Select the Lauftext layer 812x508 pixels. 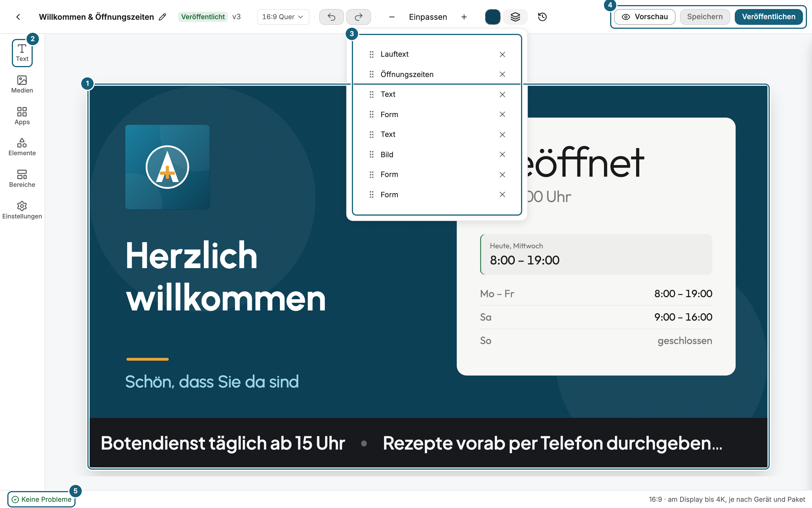pyautogui.click(x=436, y=54)
